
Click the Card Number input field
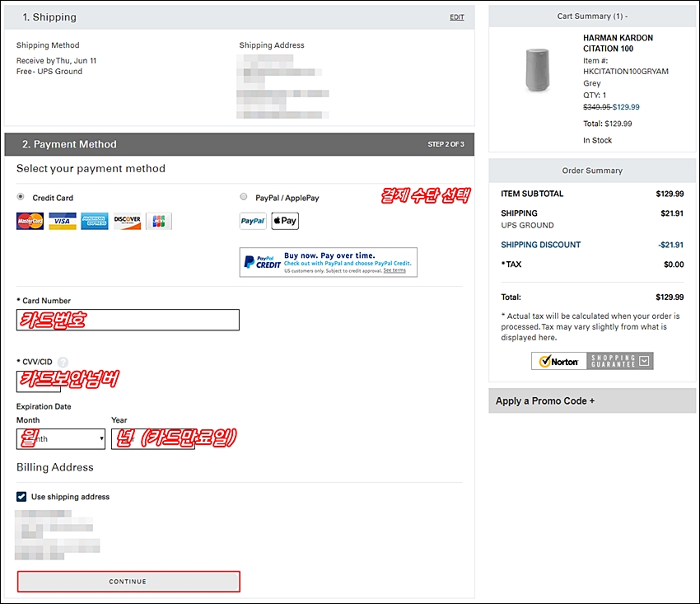coord(128,320)
